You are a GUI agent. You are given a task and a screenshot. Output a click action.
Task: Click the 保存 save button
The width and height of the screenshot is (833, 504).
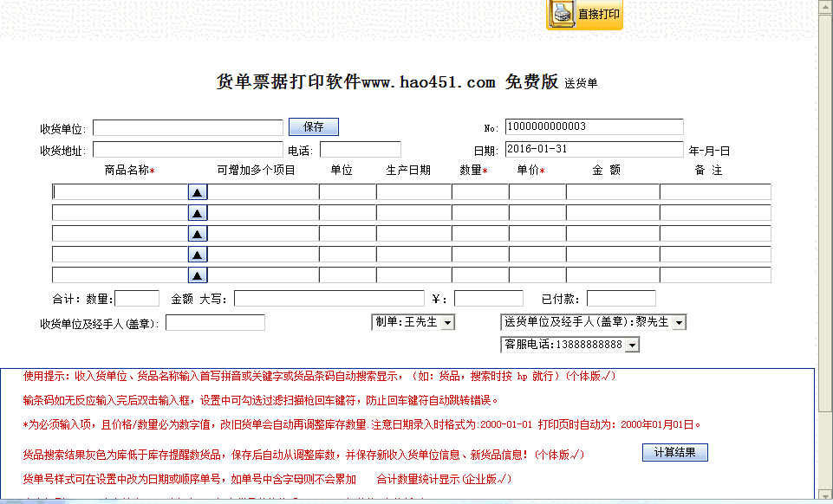coord(314,126)
